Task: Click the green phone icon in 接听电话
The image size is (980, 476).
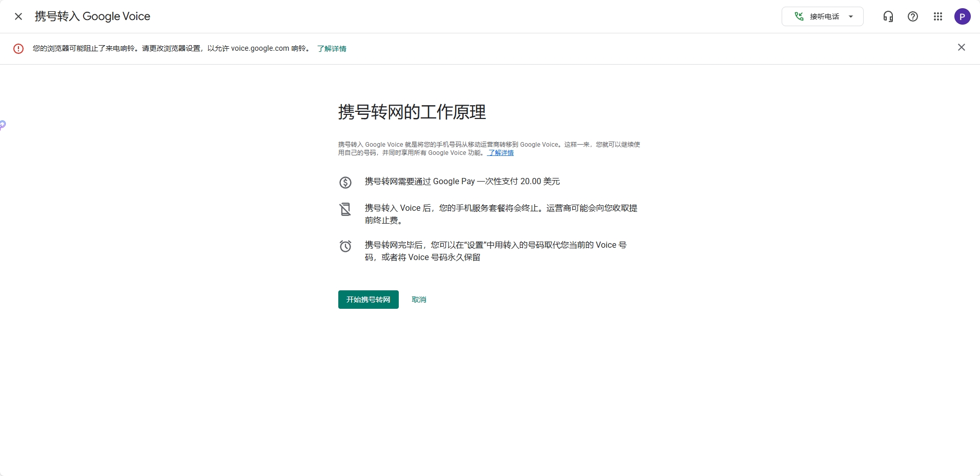Action: click(x=799, y=16)
